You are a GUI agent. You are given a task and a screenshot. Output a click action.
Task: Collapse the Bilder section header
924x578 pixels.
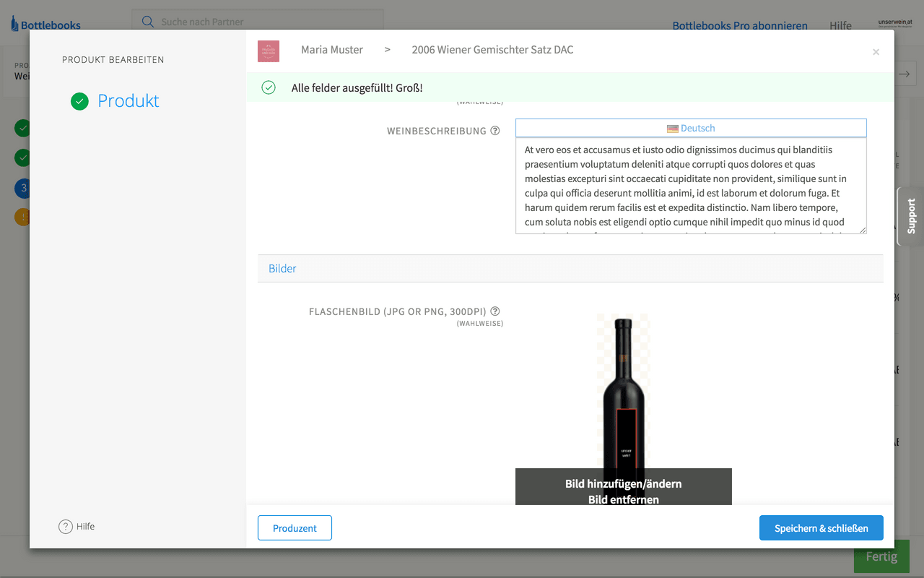tap(570, 268)
